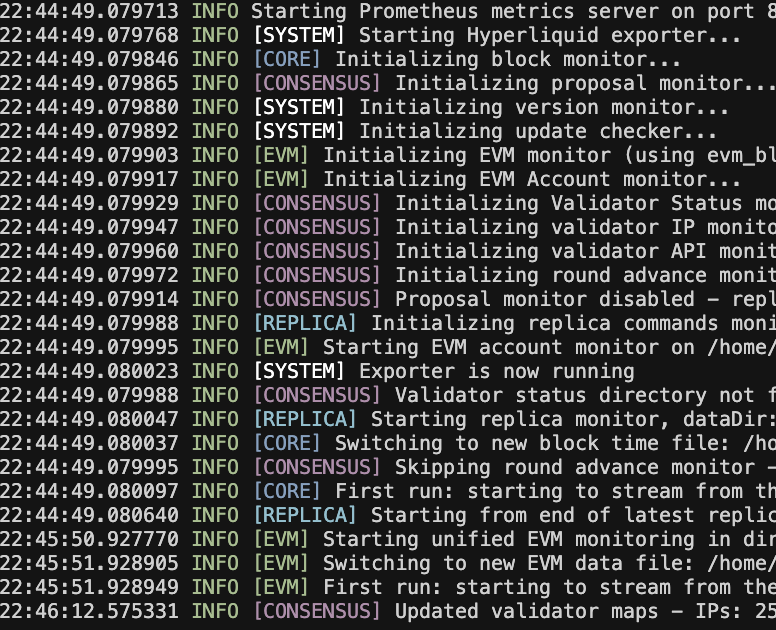
Task: Click the 'Updated validator maps' message
Action: point(585,612)
